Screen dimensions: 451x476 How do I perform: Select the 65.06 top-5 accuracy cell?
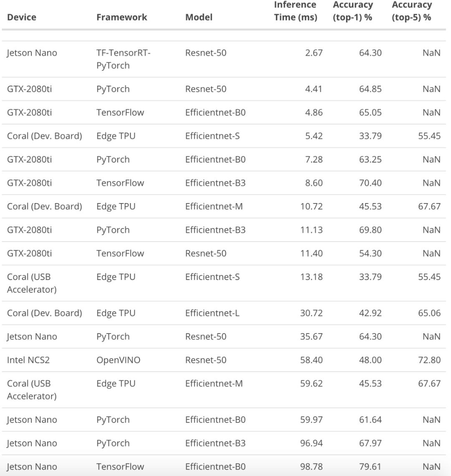429,313
